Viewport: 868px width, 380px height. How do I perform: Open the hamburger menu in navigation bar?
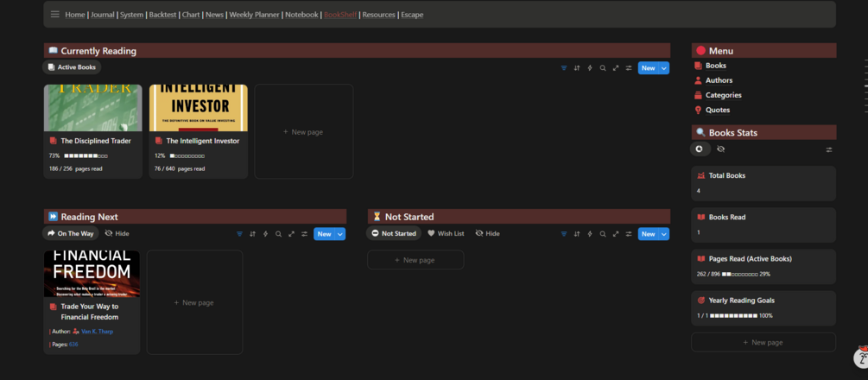coord(54,15)
